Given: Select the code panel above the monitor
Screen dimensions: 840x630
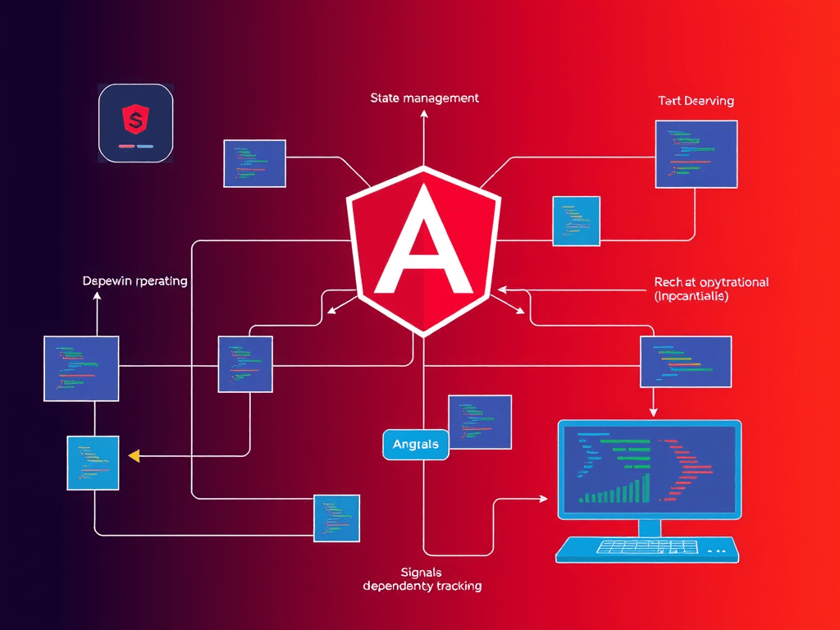Looking at the screenshot, I should (686, 363).
